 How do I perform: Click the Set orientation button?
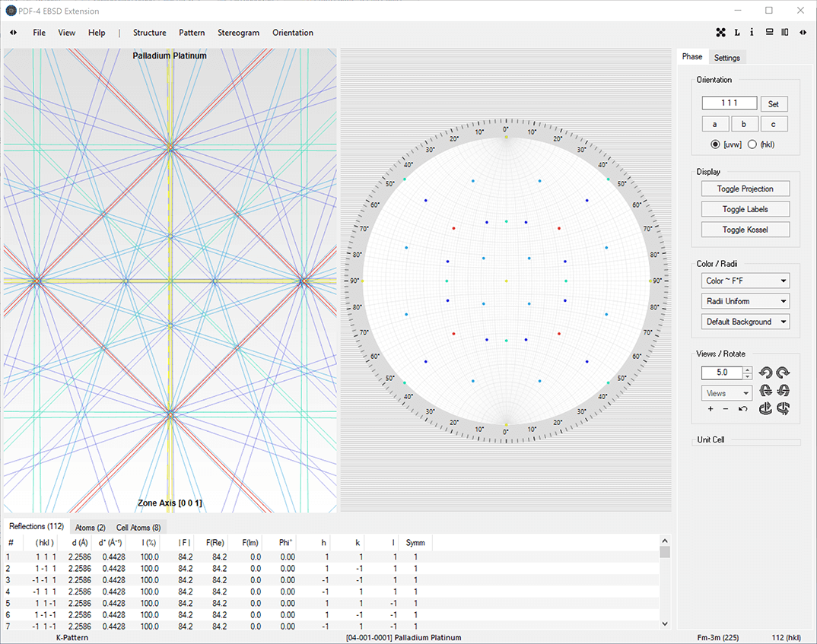pyautogui.click(x=774, y=103)
